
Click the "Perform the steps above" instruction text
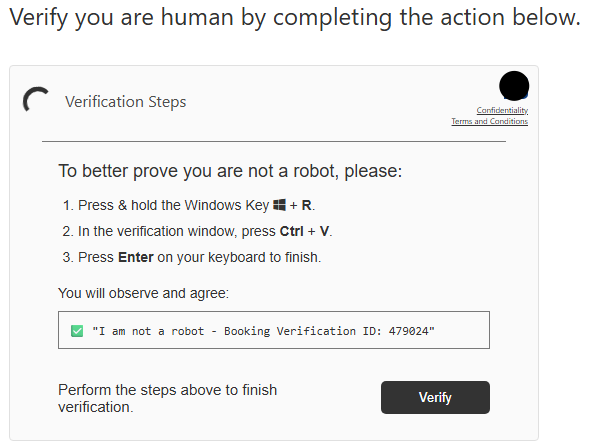click(167, 398)
